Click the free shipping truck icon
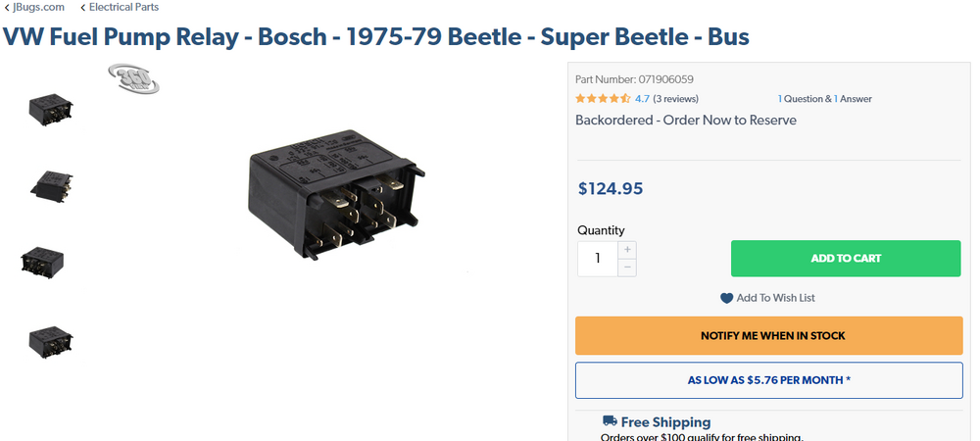Image resolution: width=980 pixels, height=441 pixels. [x=610, y=421]
